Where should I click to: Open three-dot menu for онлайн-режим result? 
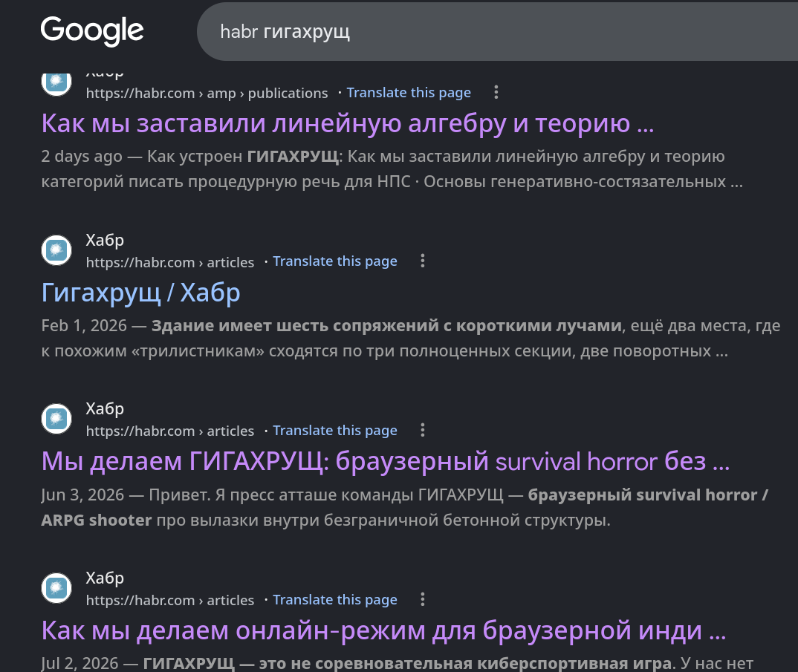(423, 599)
